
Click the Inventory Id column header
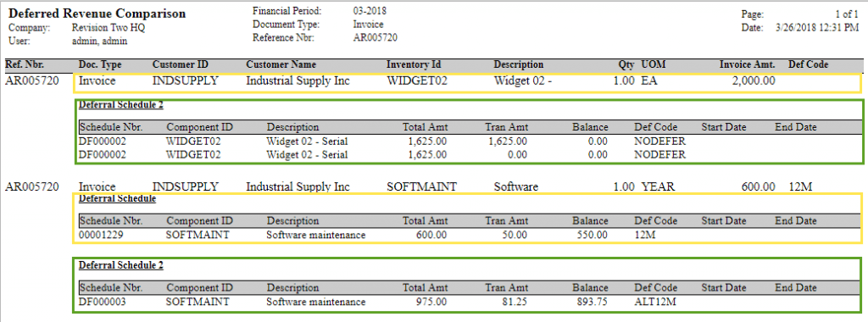pos(413,64)
